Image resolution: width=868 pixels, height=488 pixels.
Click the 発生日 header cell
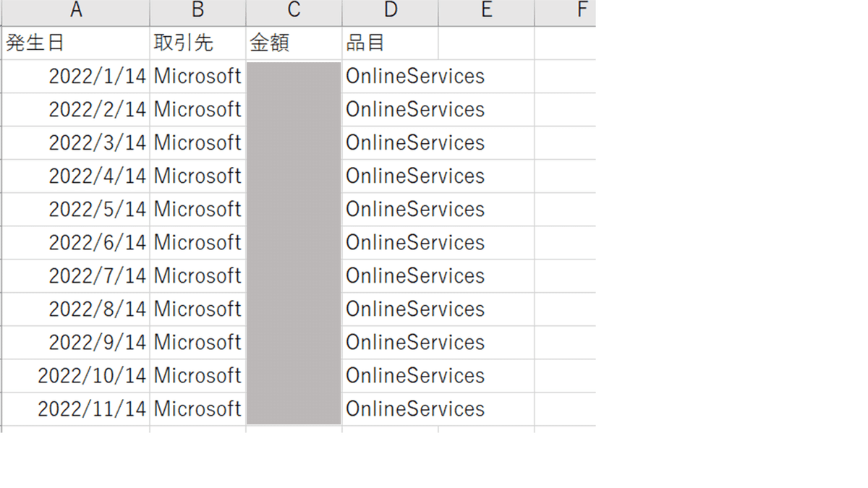(x=75, y=43)
